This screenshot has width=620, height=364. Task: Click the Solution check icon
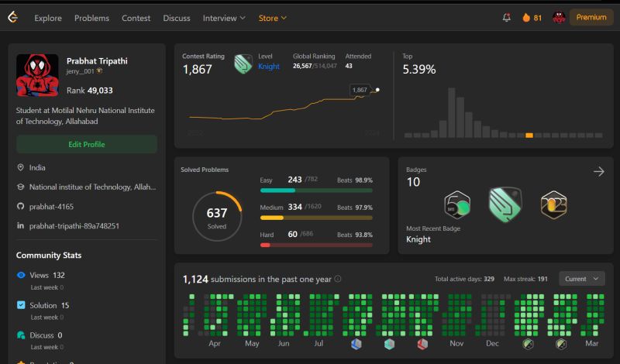click(21, 305)
